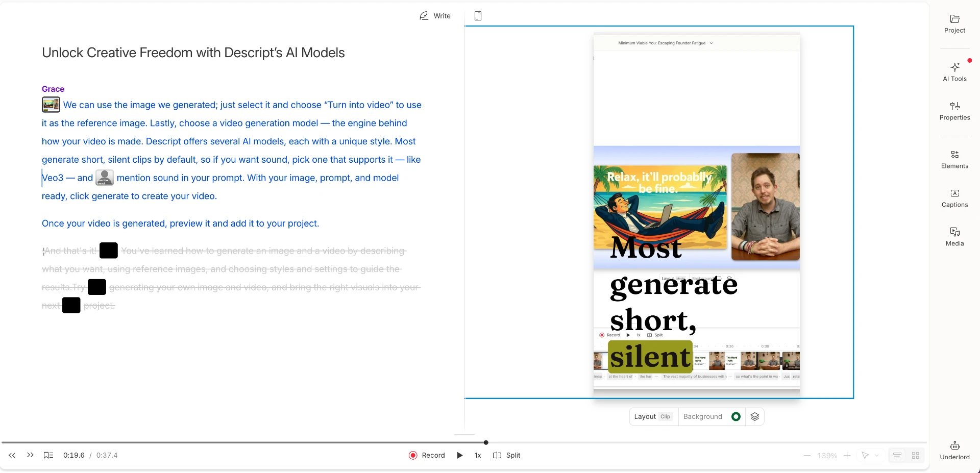Open the Elements panel
Screen dimensions: 980x473
point(954,159)
